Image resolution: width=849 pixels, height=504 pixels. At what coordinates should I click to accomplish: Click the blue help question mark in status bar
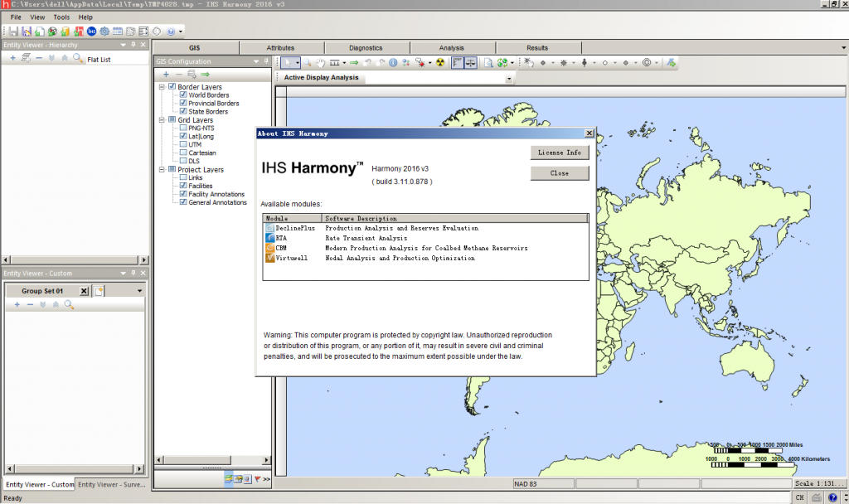click(832, 497)
